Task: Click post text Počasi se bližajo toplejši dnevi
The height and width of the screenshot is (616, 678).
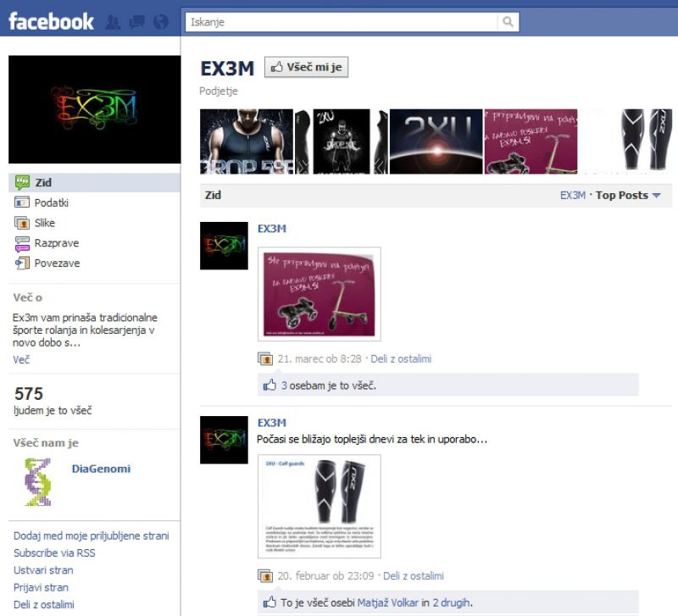Action: click(x=372, y=439)
